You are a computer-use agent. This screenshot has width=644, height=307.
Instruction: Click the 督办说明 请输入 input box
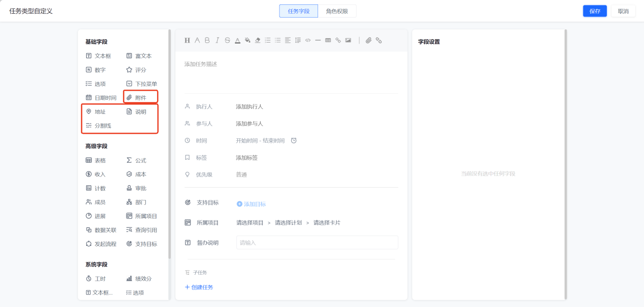click(317, 242)
